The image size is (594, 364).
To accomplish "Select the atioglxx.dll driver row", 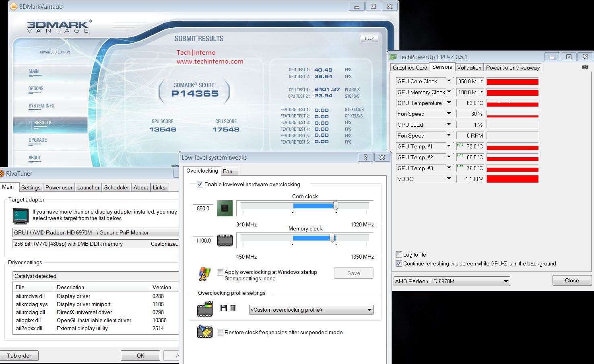I will tap(95, 320).
